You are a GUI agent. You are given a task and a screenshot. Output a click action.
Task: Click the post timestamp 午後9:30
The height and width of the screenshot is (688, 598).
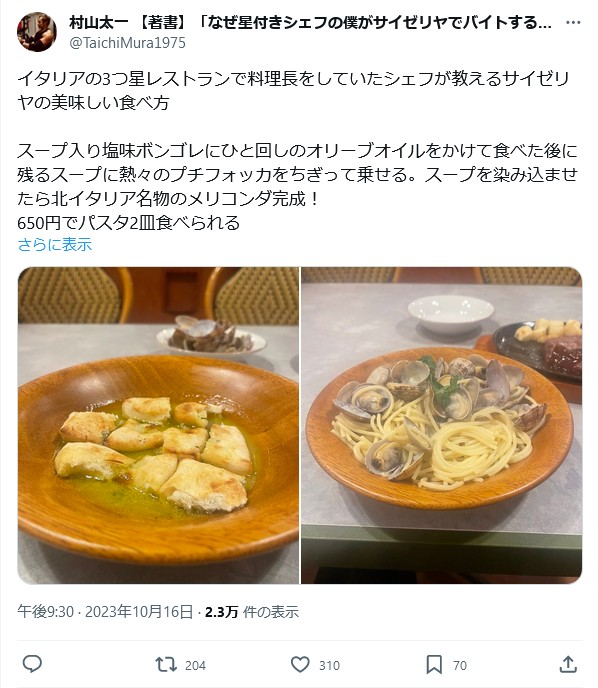[x=46, y=611]
